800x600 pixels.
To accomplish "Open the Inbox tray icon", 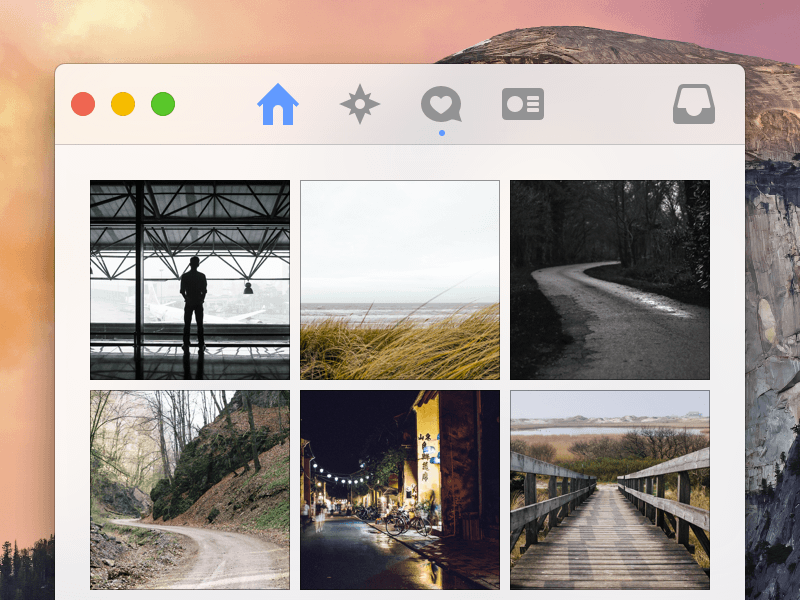I will tap(694, 103).
